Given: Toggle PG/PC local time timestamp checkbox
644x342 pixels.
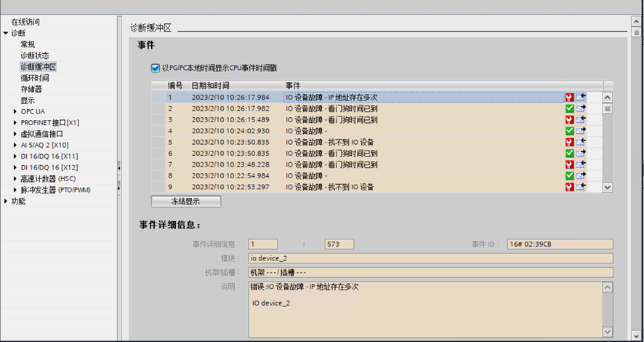Looking at the screenshot, I should (156, 68).
